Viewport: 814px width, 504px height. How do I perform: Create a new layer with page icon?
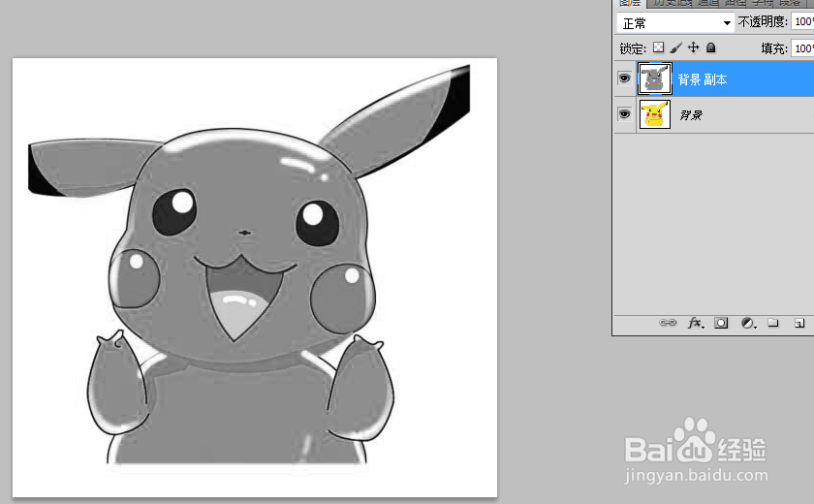tap(799, 324)
